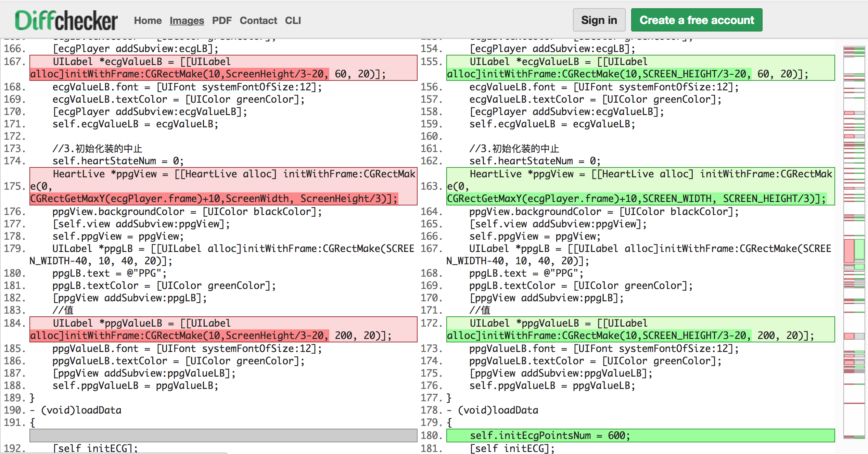
Task: Go to the Images comparison page
Action: (x=187, y=21)
